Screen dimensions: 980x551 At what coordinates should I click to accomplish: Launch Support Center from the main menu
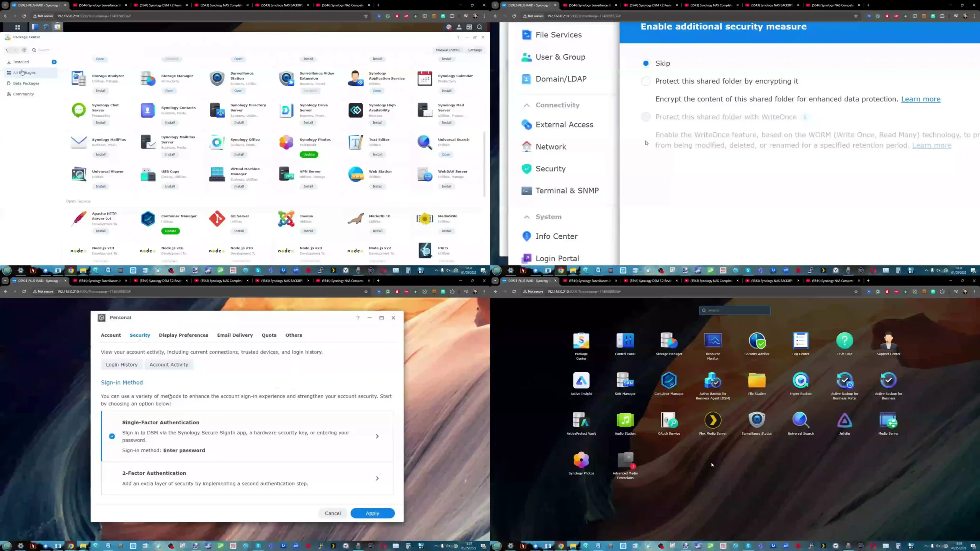pyautogui.click(x=889, y=344)
